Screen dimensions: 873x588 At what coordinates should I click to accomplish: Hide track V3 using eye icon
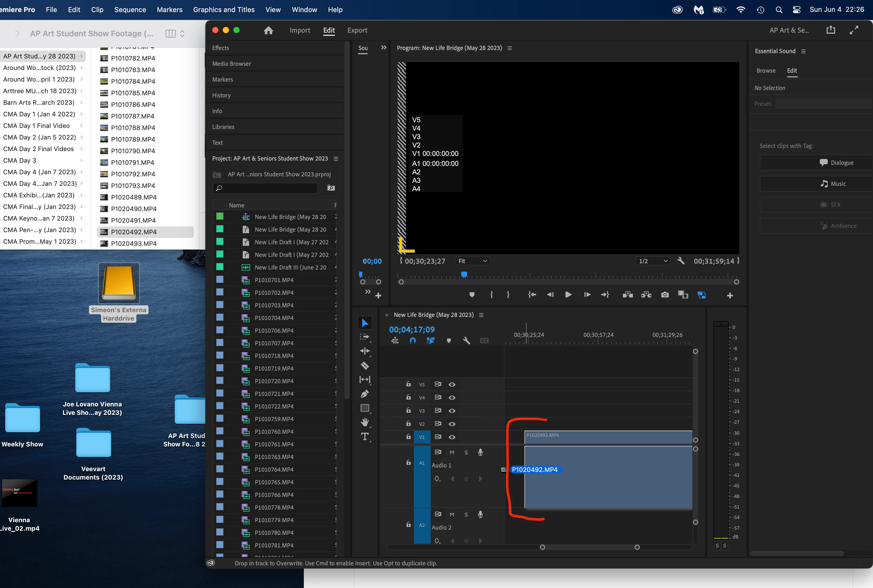tap(452, 411)
